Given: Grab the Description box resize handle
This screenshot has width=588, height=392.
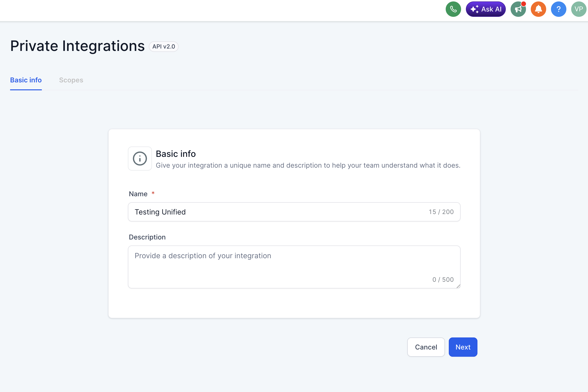Looking at the screenshot, I should point(458,286).
